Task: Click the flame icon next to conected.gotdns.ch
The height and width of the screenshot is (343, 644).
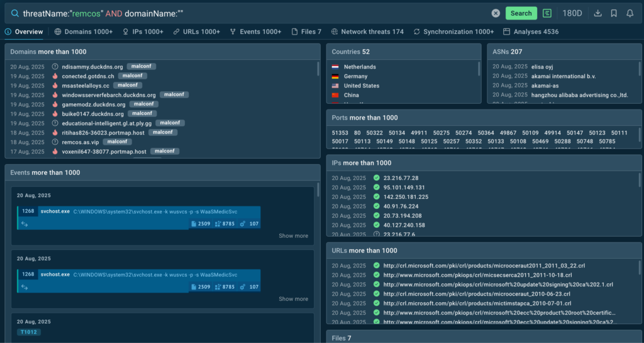Action: coord(55,76)
